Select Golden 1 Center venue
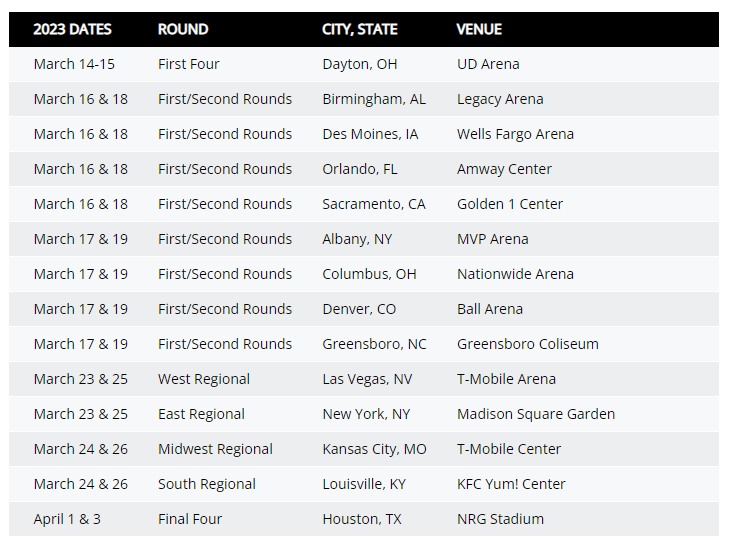 point(510,204)
